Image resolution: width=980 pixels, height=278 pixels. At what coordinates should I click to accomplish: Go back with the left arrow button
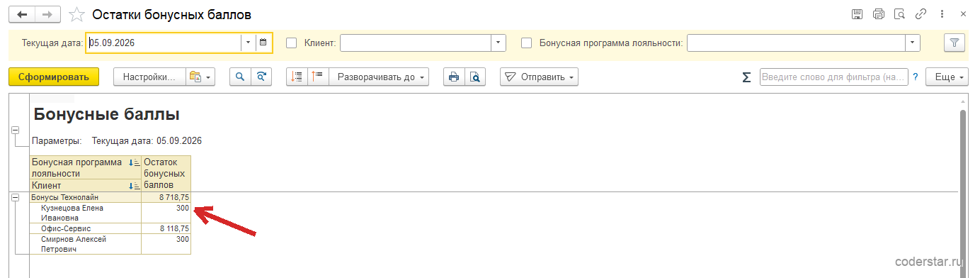tap(22, 14)
